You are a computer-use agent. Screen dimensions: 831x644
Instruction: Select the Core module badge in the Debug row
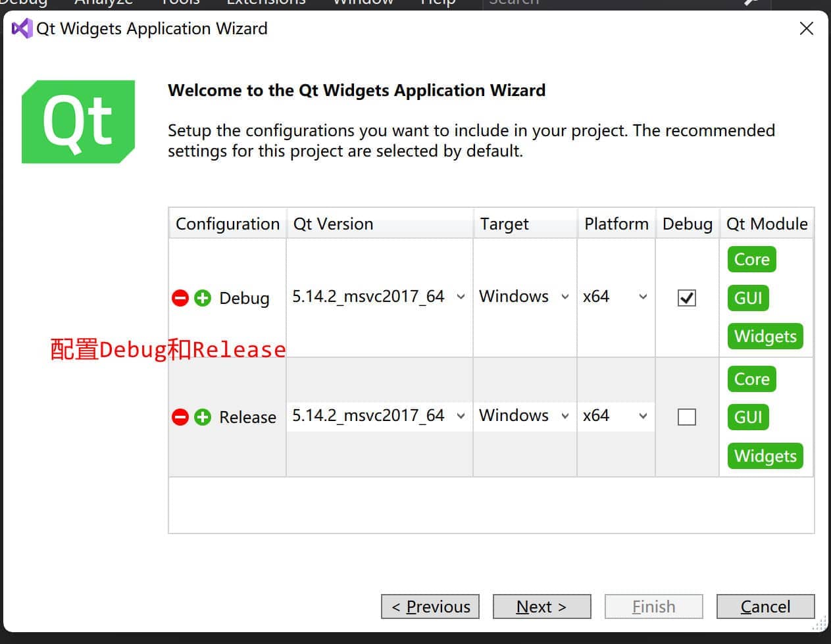[751, 259]
